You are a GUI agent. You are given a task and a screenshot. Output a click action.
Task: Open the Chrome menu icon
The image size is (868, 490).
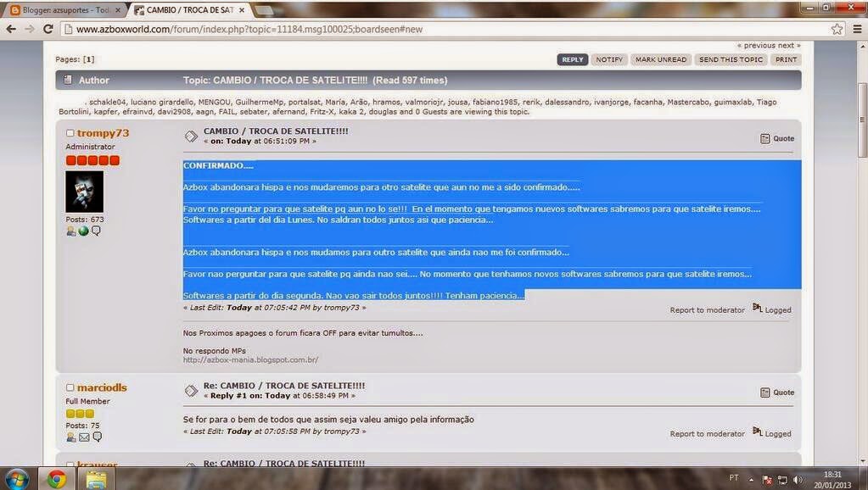pyautogui.click(x=857, y=29)
